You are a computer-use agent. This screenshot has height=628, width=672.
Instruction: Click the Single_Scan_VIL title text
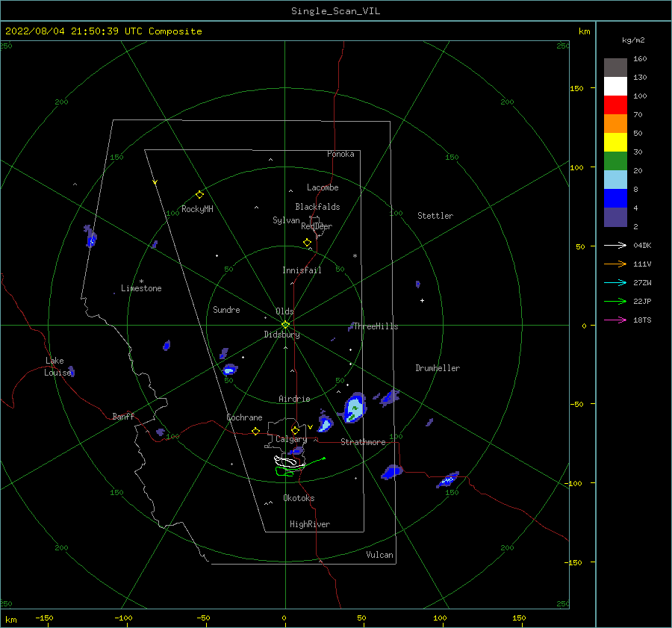[335, 11]
